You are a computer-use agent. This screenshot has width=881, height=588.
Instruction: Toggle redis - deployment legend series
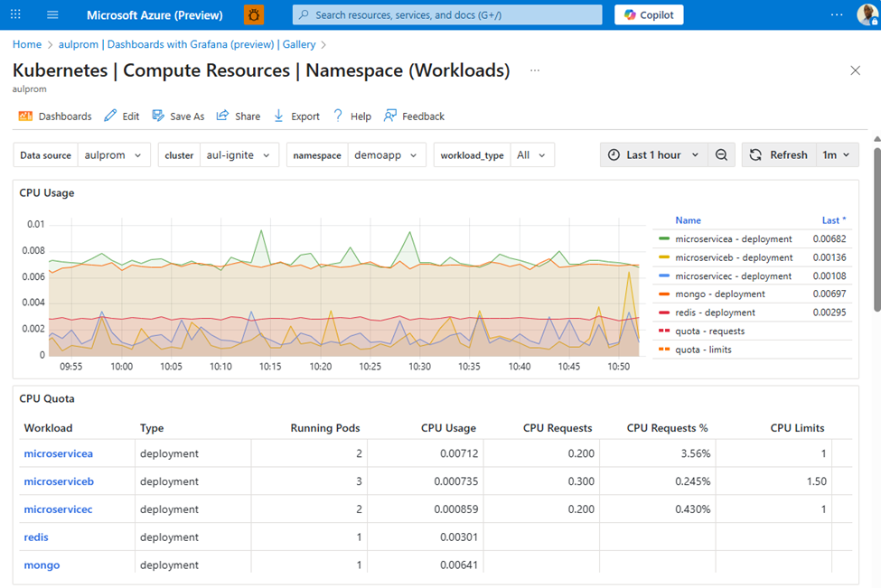tap(716, 313)
